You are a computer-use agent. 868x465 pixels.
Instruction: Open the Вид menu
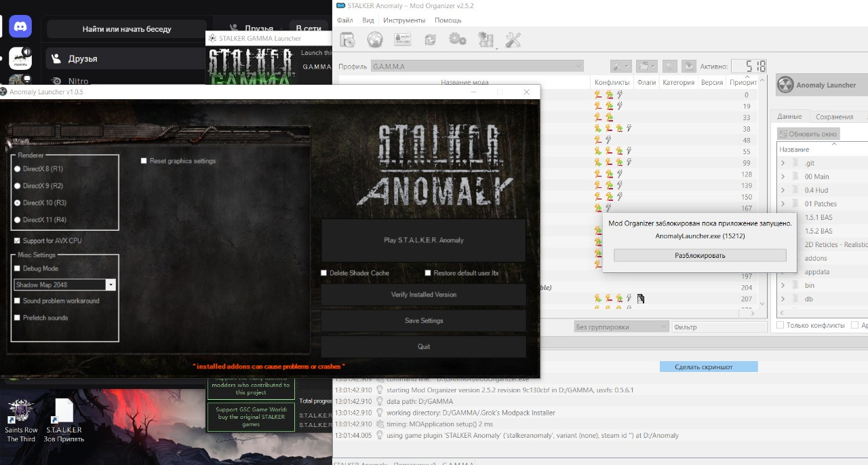[x=368, y=20]
